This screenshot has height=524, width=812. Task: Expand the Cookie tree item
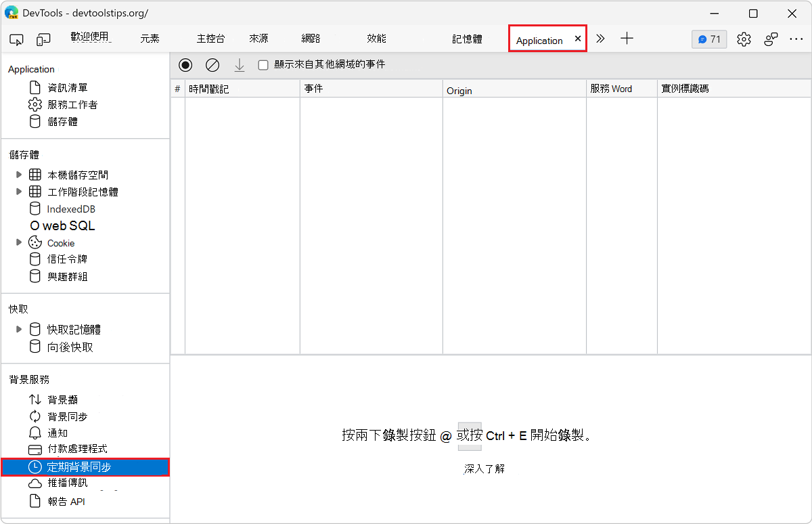tap(19, 242)
